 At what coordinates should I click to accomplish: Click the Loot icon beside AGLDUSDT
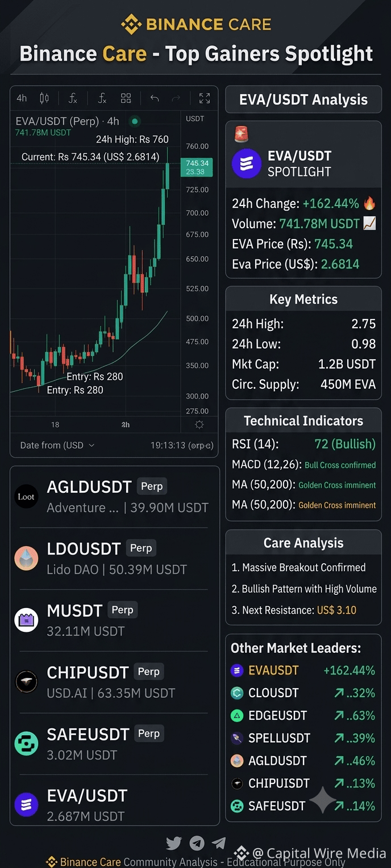tap(26, 497)
